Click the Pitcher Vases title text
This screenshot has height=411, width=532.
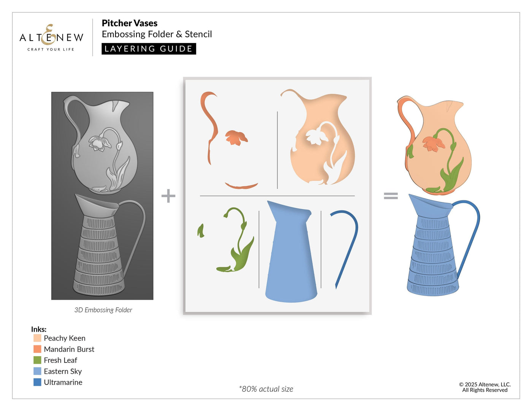130,23
